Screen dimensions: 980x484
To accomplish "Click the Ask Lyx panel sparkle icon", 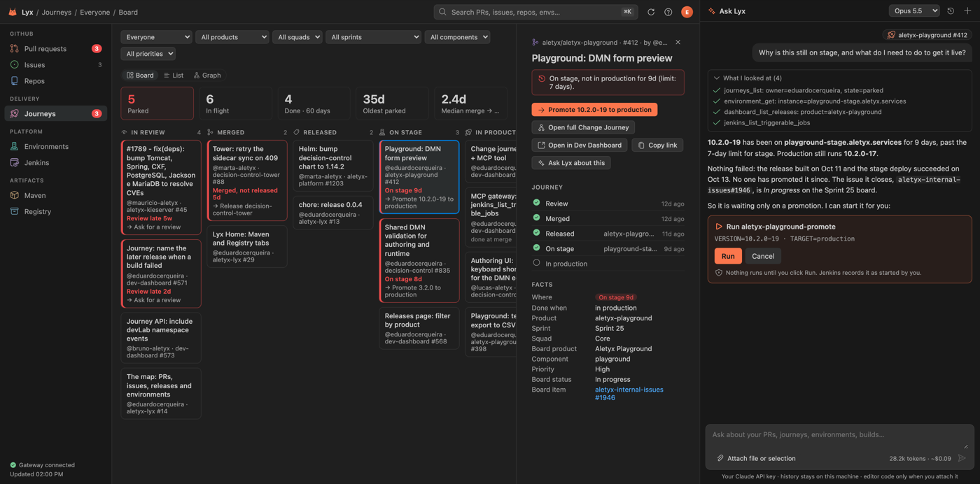I will 712,11.
